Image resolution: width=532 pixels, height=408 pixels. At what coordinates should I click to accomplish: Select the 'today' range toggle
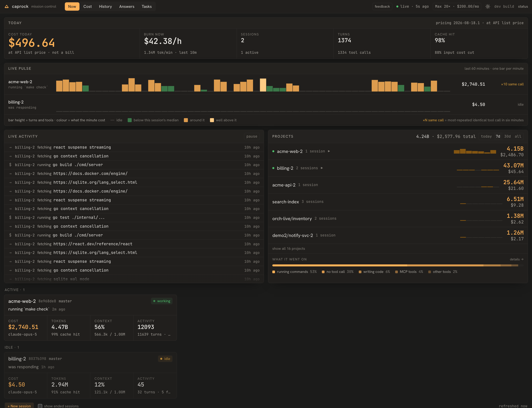[486, 136]
